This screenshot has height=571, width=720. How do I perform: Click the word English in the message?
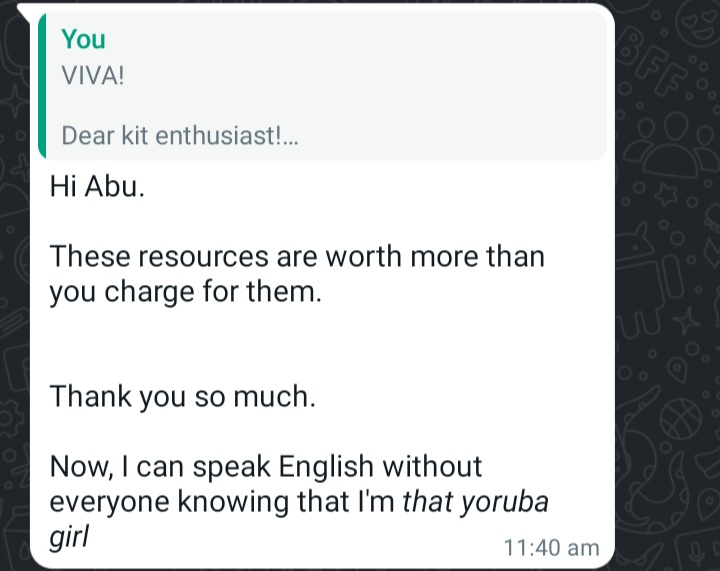(x=326, y=467)
